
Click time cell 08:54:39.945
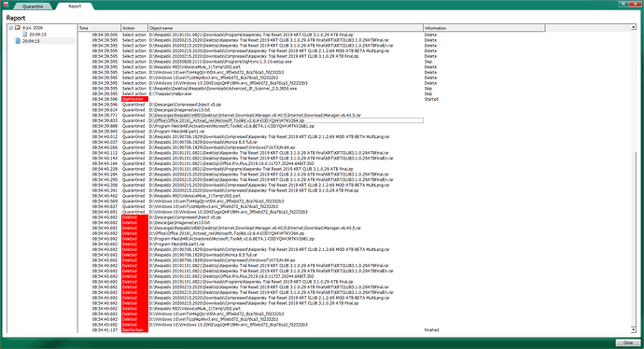tap(105, 132)
